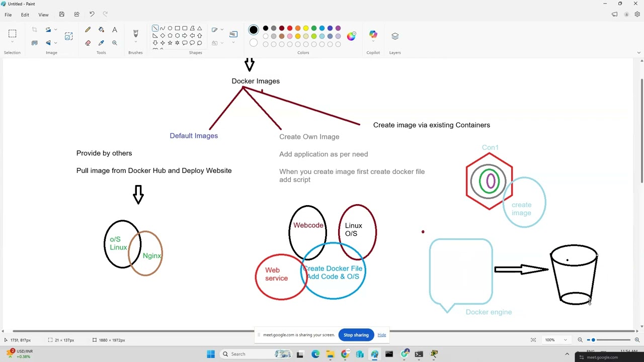Screen dimensions: 644x362
Task: Click zoom out magnifier in status bar
Action: 580,340
